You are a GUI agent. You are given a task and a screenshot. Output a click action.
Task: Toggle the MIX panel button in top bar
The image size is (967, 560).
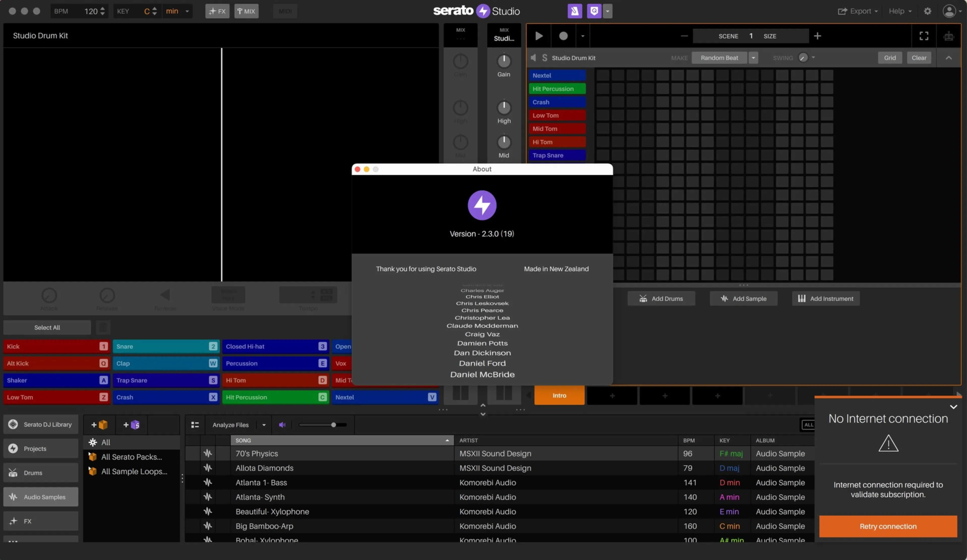[246, 11]
